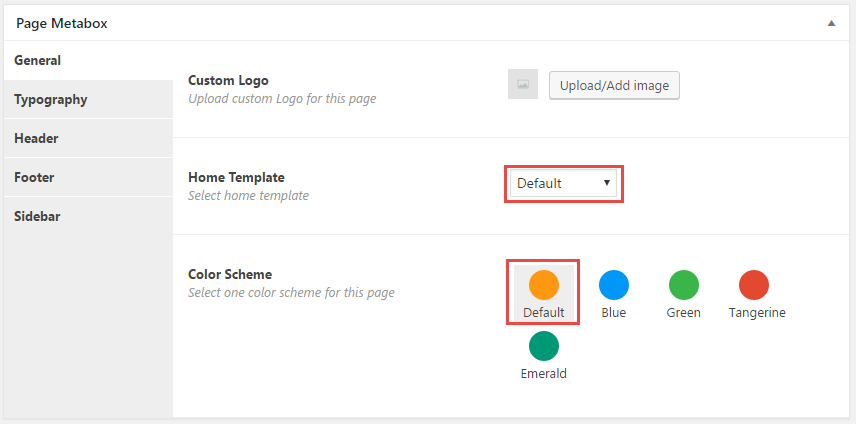Pick the Green color scheme circle
Image resolution: width=856 pixels, height=424 pixels.
[x=683, y=285]
